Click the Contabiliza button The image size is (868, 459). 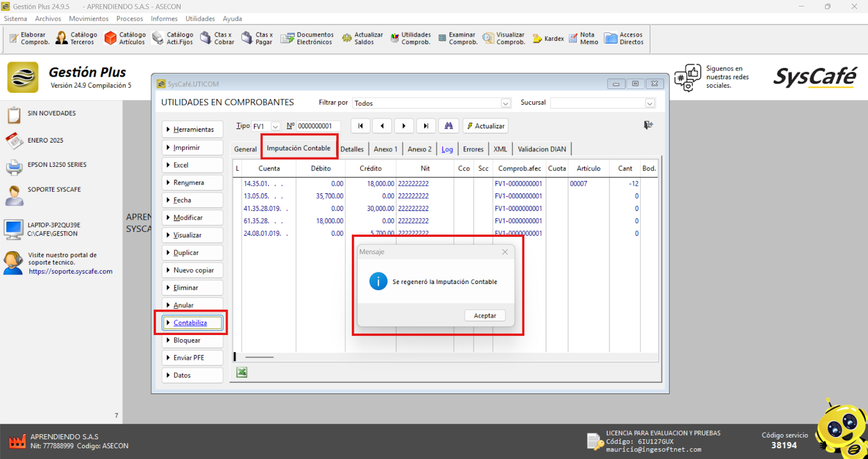(193, 323)
